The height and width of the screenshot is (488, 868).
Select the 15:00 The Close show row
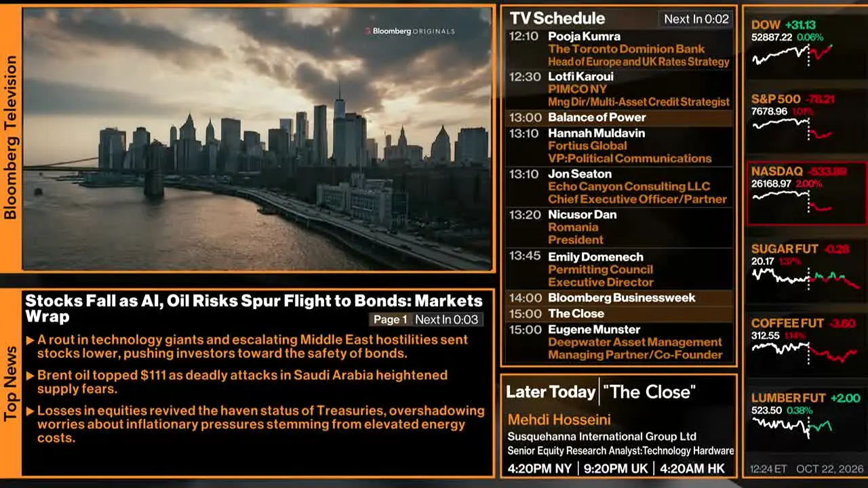click(x=620, y=314)
